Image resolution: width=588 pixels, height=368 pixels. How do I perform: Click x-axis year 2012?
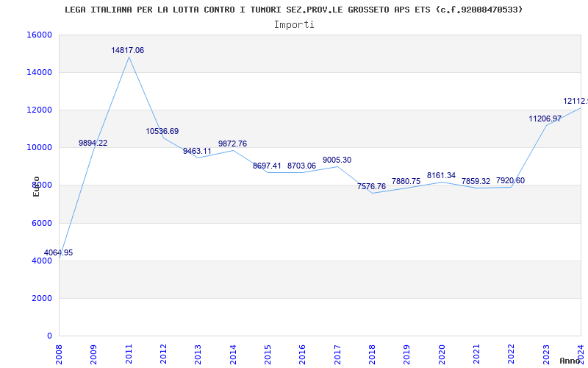(163, 355)
